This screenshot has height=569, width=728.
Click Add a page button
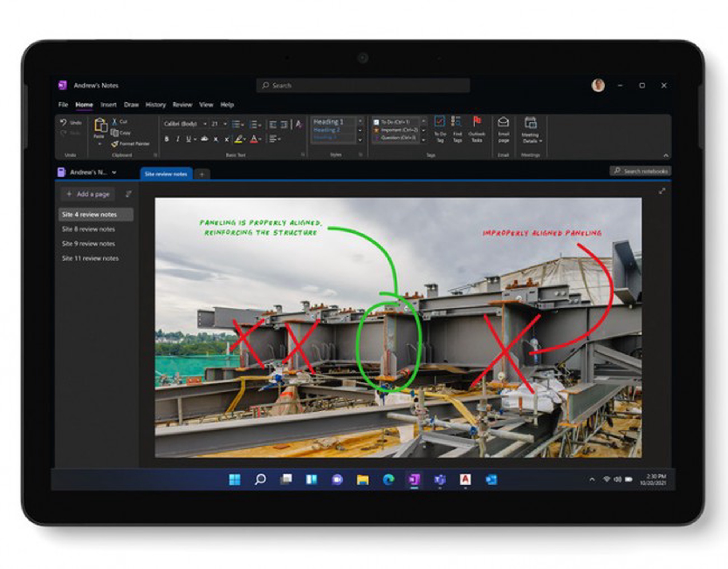click(88, 194)
